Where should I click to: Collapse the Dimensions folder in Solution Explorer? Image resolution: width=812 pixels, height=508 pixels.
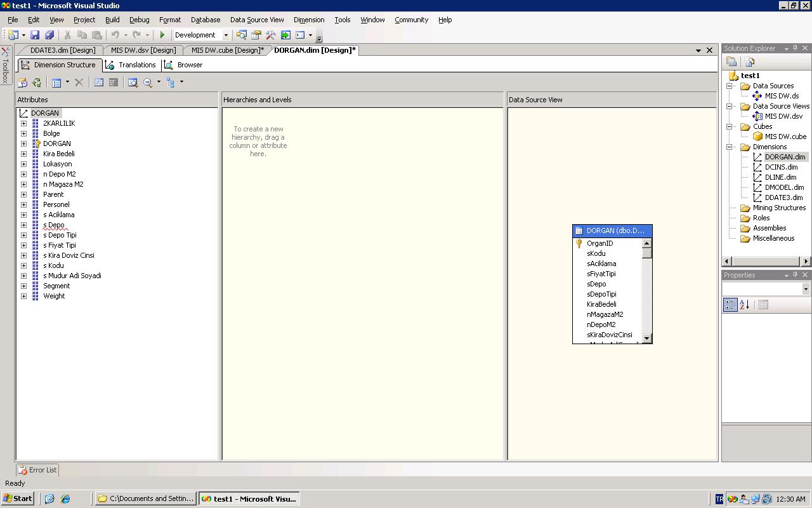tap(730, 147)
